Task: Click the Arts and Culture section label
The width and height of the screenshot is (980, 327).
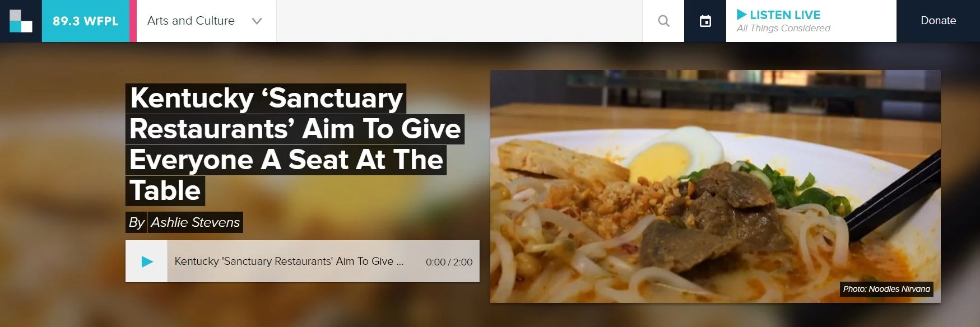Action: click(x=191, y=21)
